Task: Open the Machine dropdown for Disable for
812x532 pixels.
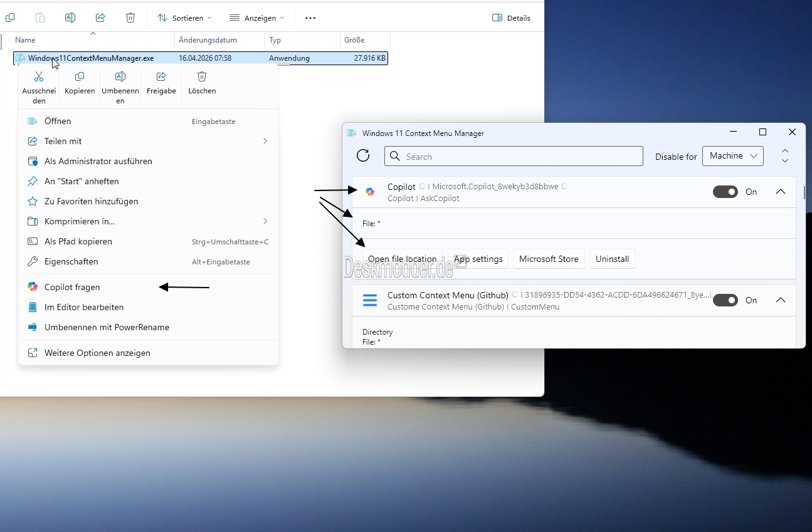Action: (732, 156)
